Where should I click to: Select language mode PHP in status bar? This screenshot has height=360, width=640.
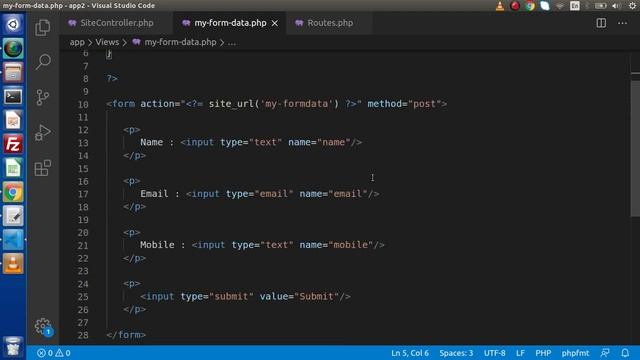pos(543,353)
